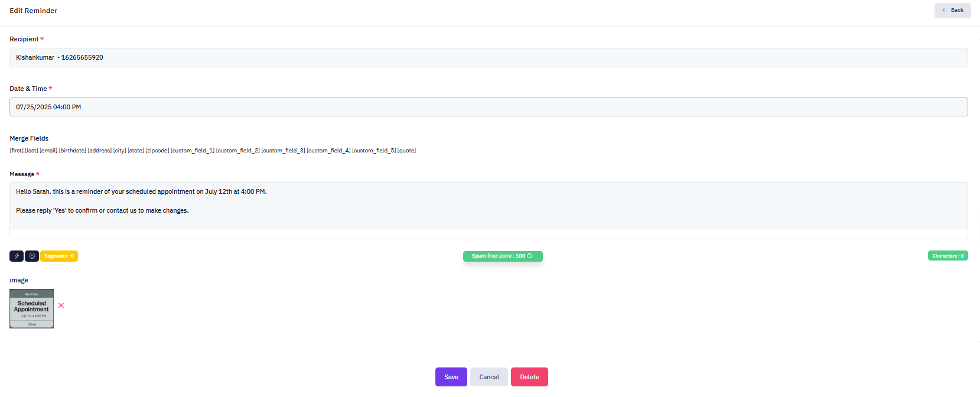Viewport: 980px width, 397px height.
Task: Click the spam score refresh icon
Action: [530, 256]
